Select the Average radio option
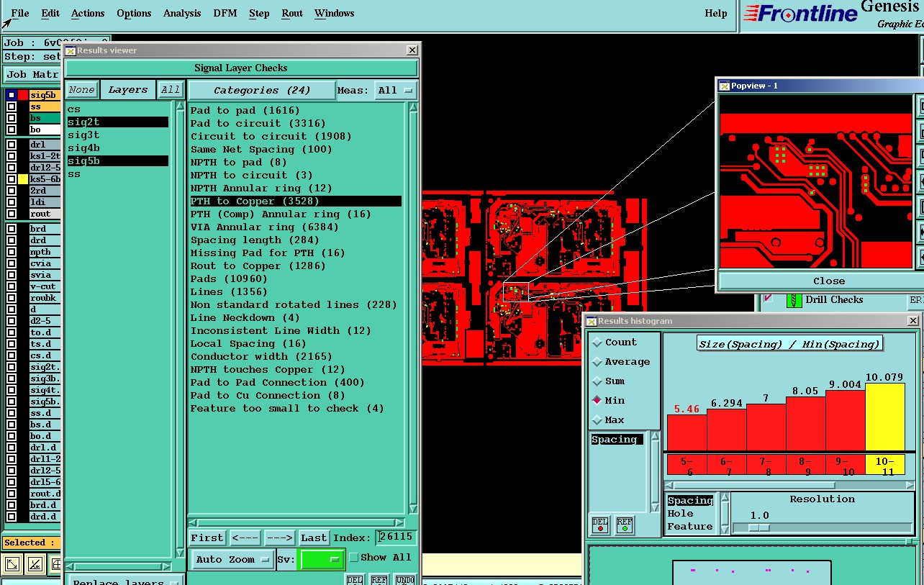Screen dimensions: 924x585 pos(597,362)
